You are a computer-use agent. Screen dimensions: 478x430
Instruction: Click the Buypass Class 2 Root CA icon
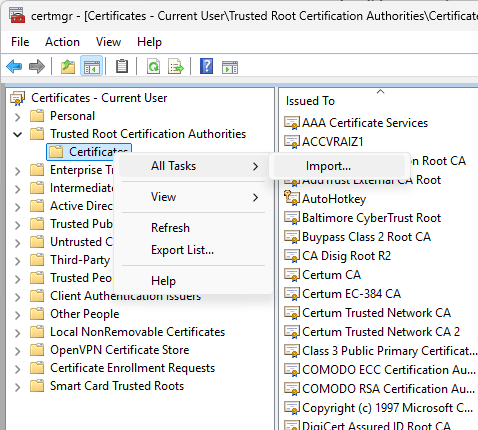[x=292, y=237]
